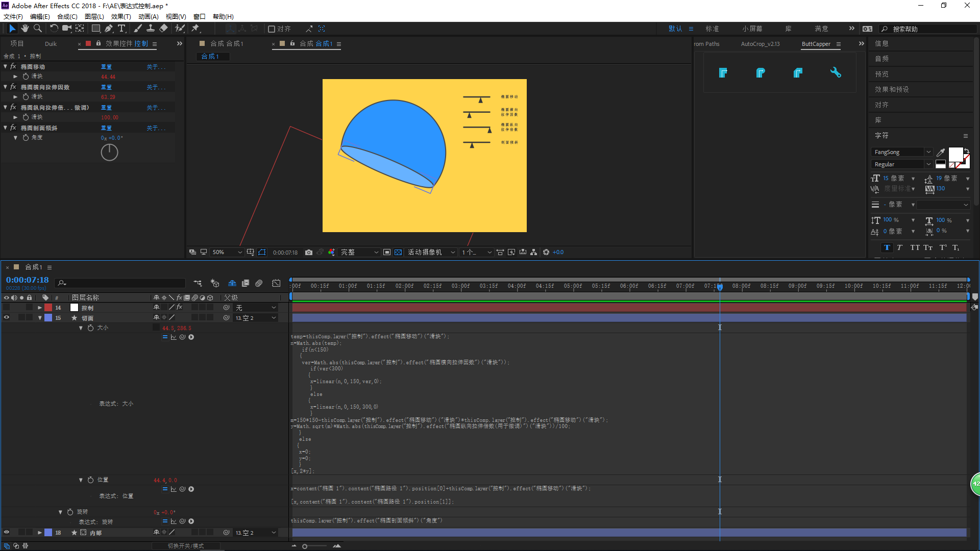Select the Zoom tool in toolbar
Viewport: 980px width, 551px height.
(37, 29)
